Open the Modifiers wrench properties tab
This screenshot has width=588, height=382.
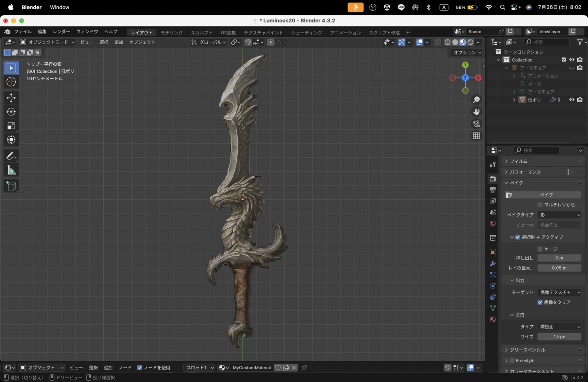[x=493, y=264]
